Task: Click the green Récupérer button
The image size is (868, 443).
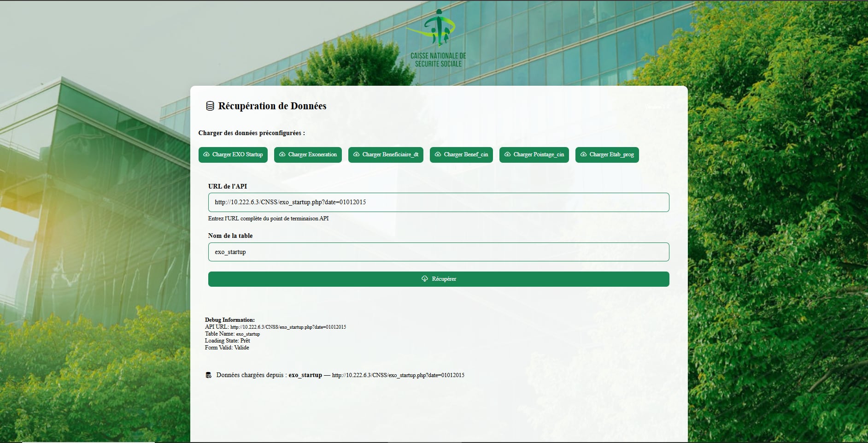Action: (439, 279)
